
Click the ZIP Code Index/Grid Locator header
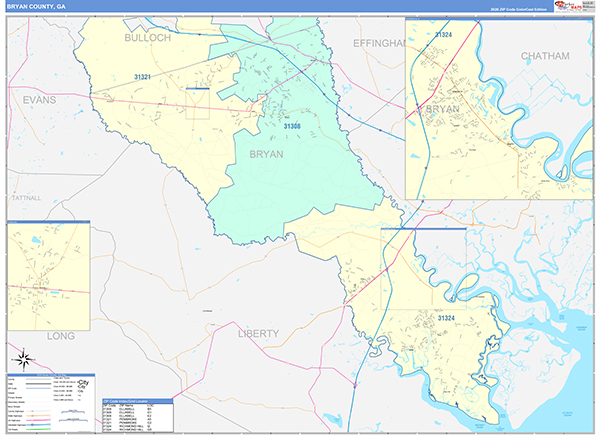(x=137, y=401)
